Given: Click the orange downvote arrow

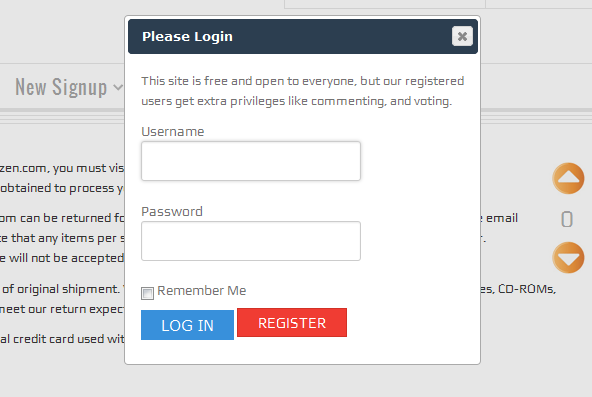Looking at the screenshot, I should [x=568, y=258].
